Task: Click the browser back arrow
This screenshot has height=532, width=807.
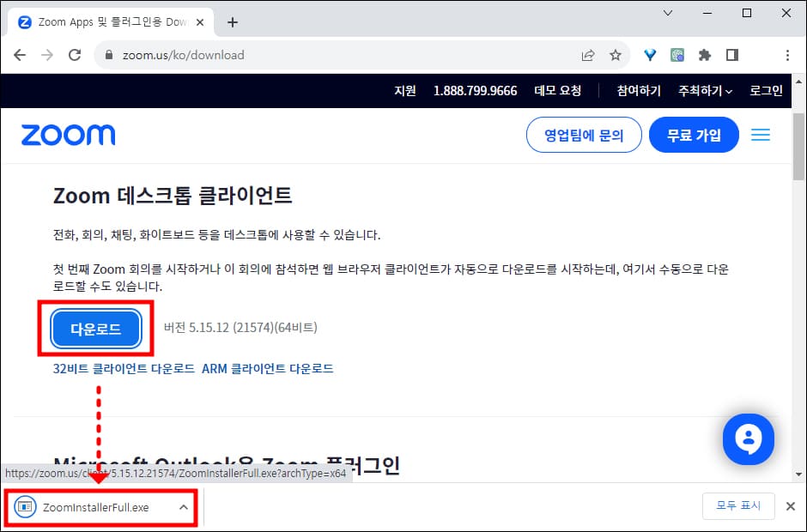Action: coord(20,54)
